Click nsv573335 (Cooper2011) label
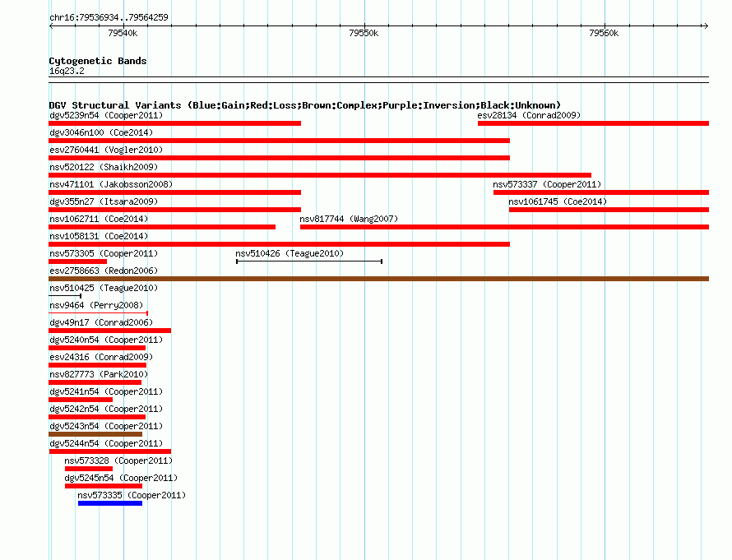The image size is (732, 560). [132, 495]
